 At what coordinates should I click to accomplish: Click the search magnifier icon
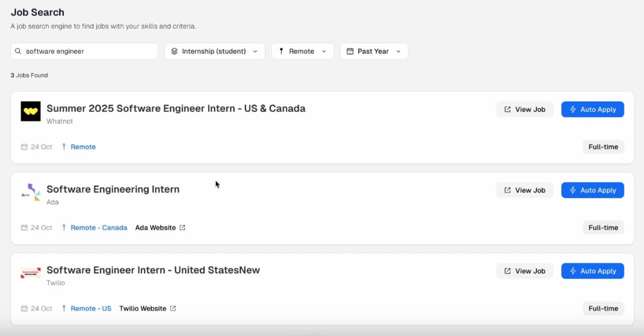(18, 51)
